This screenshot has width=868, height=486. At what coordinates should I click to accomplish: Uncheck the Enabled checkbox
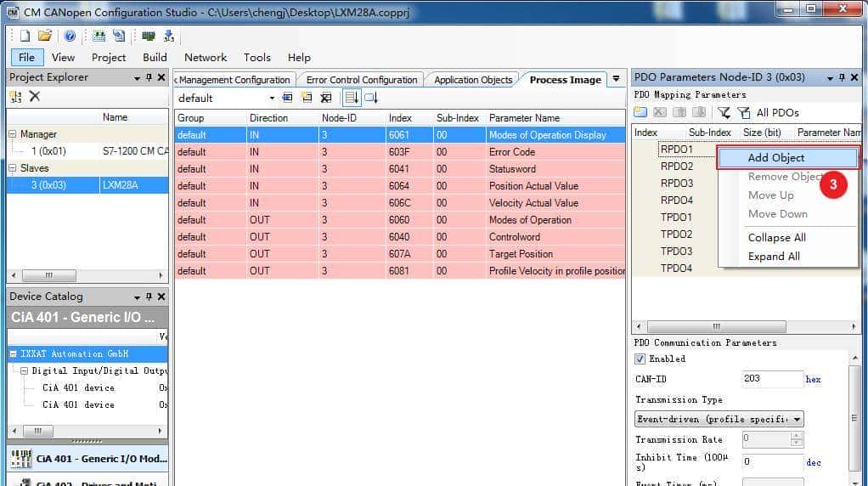[640, 359]
